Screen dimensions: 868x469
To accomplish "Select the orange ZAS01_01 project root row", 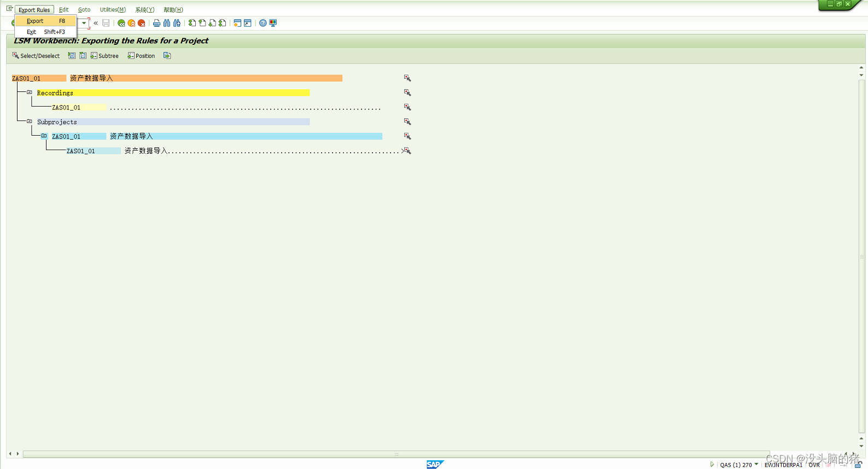I will coord(177,78).
